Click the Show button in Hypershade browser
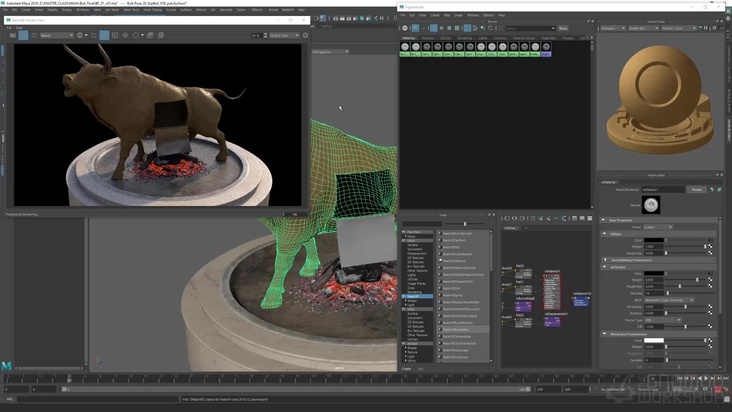 (563, 28)
